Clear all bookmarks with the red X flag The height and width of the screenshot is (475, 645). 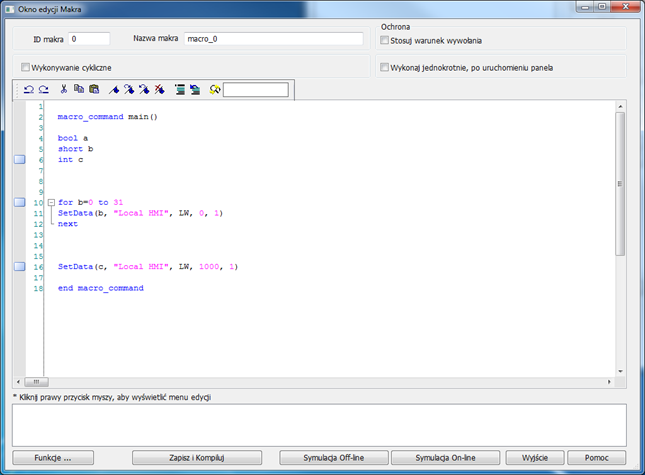159,89
